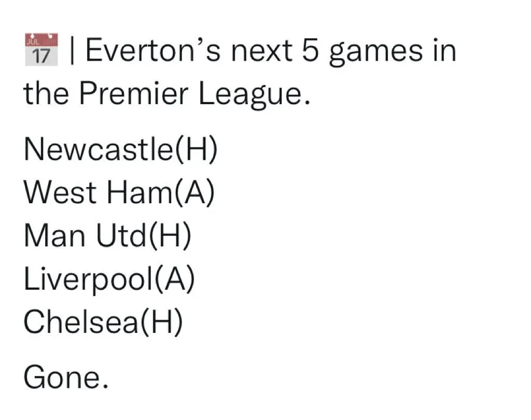
Task: Click the number 5 in the heading
Action: coord(309,51)
